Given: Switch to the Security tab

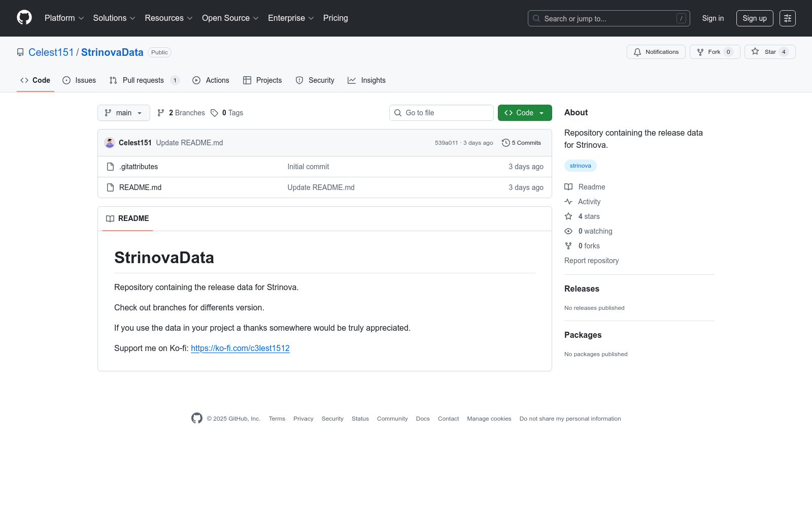Looking at the screenshot, I should click(315, 80).
